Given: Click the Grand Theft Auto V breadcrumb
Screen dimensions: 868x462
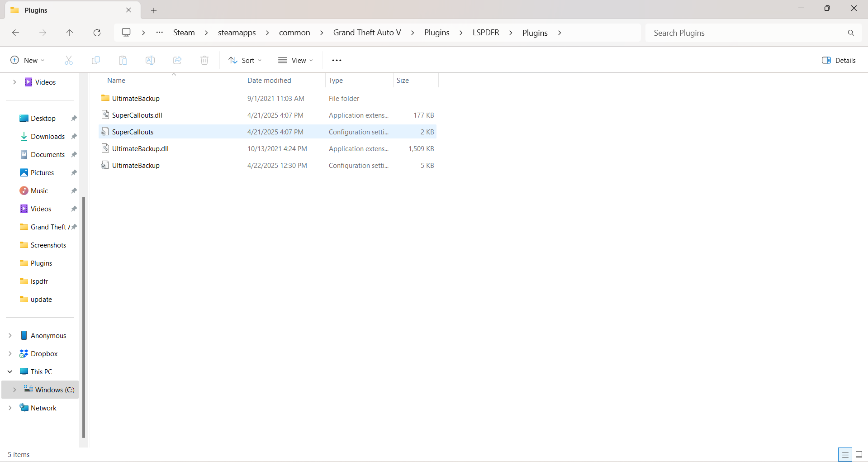Looking at the screenshot, I should pyautogui.click(x=367, y=33).
